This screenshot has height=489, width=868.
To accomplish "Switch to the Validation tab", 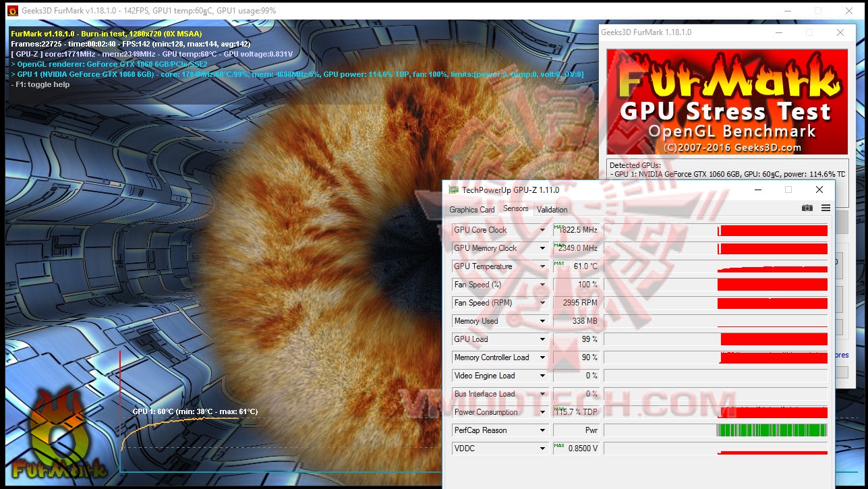I will pyautogui.click(x=552, y=210).
